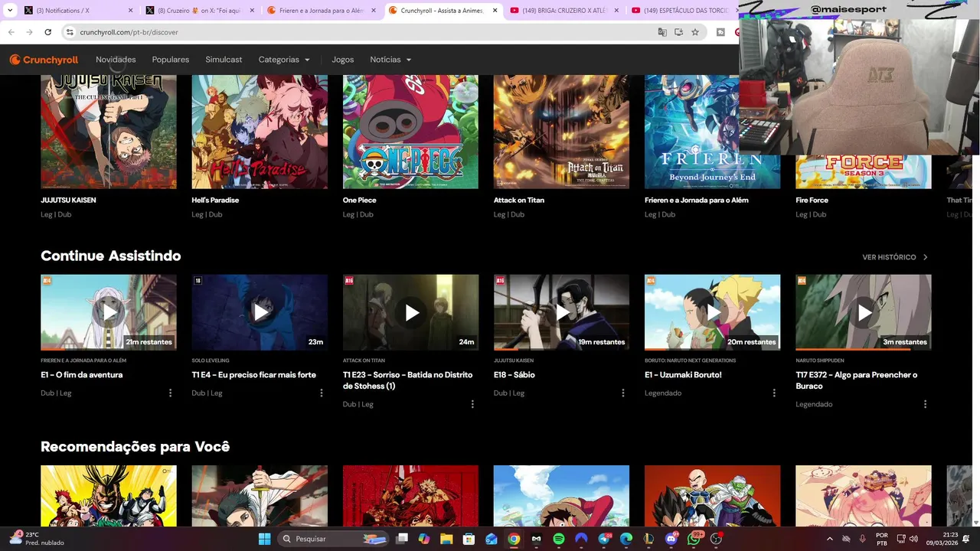The image size is (980, 551).
Task: Open the options menu for E1 - Uzumaki Boruto!
Action: [x=774, y=393]
